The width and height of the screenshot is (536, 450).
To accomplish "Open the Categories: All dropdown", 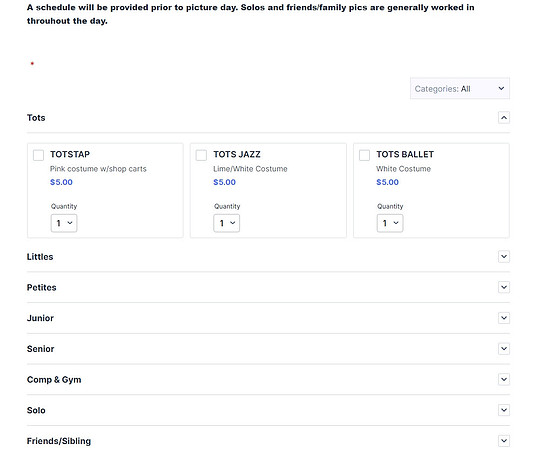I will [460, 89].
